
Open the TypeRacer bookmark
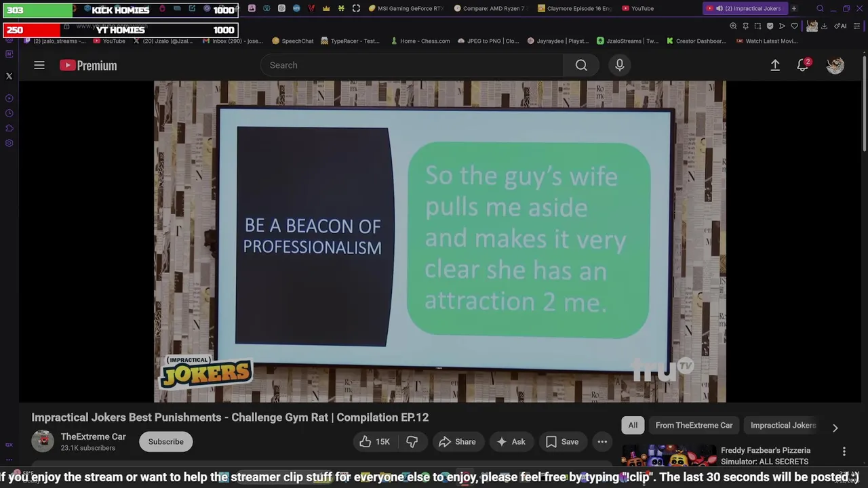351,41
